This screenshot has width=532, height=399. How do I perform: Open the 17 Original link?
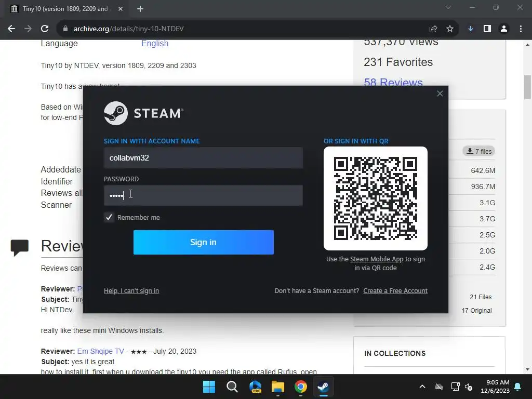[477, 311]
